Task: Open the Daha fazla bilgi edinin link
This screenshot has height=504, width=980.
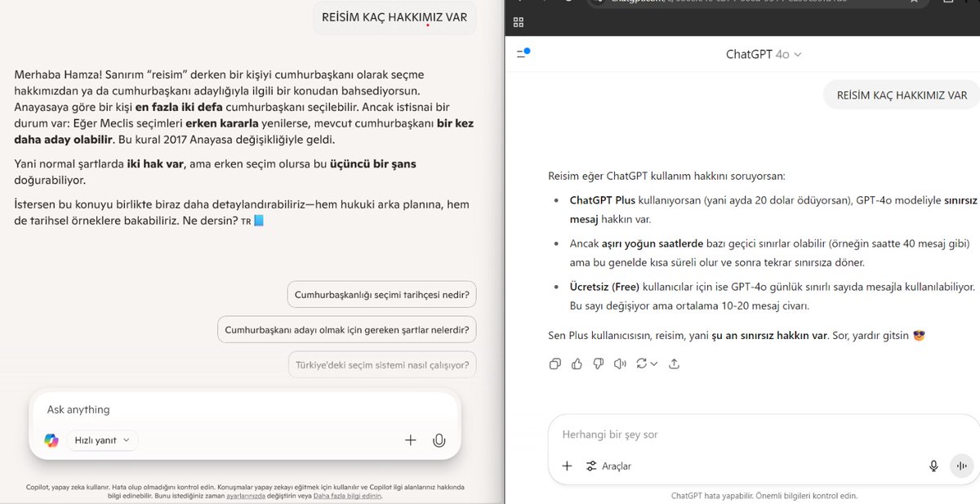Action: point(347,495)
